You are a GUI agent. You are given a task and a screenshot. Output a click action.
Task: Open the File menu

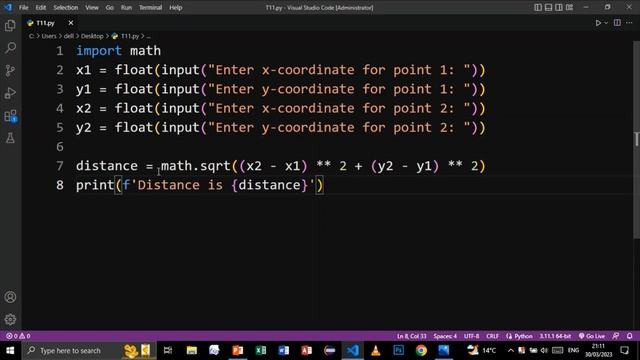(23, 7)
